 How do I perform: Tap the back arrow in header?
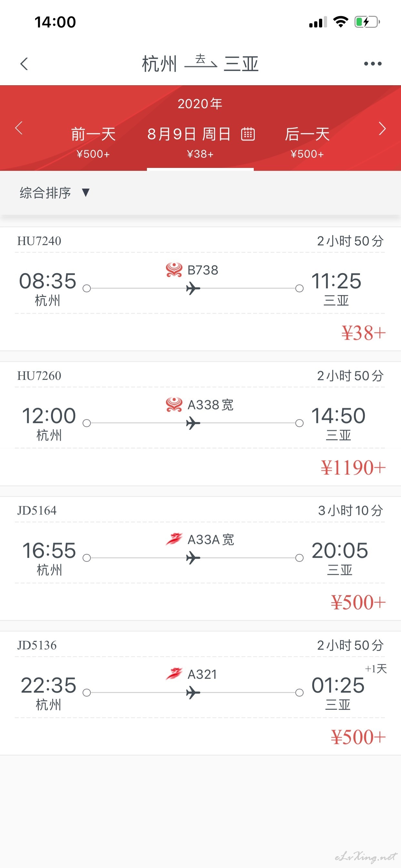(24, 64)
